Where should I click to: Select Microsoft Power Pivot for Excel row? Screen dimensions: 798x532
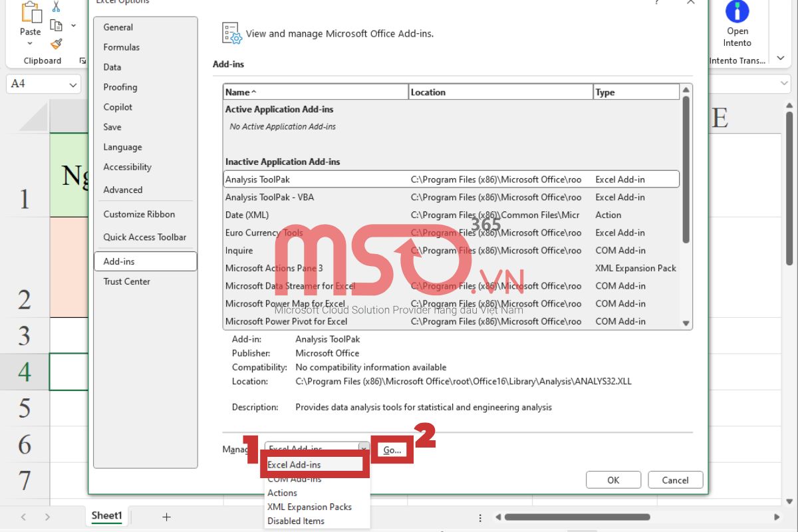tap(452, 321)
